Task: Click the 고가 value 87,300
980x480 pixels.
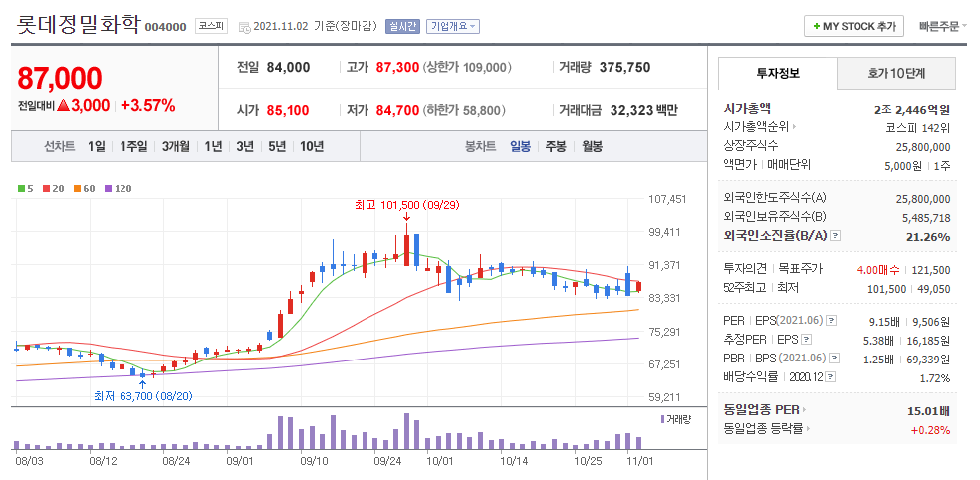Action: pos(397,67)
